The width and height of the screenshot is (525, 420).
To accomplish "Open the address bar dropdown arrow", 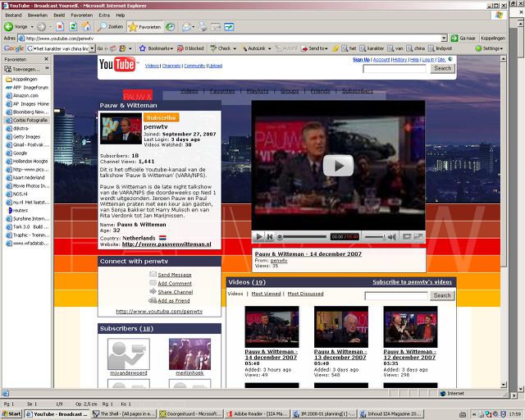I will pyautogui.click(x=444, y=39).
